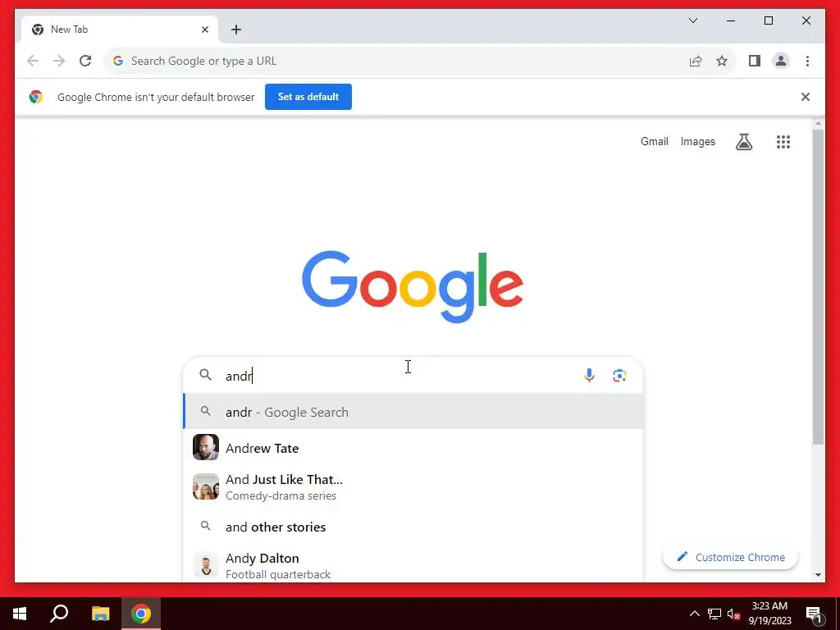Click Customize Chrome button

click(731, 557)
